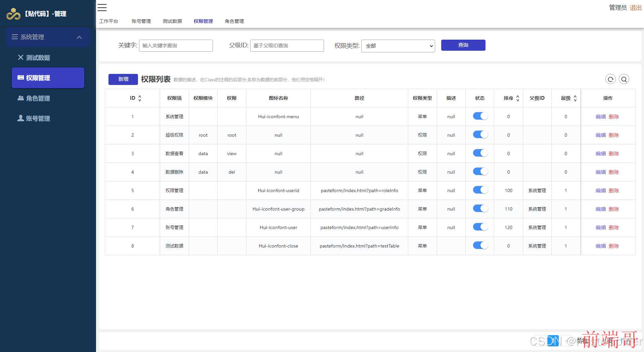Click 删除 for row 数据删除
644x352 pixels.
pos(614,172)
